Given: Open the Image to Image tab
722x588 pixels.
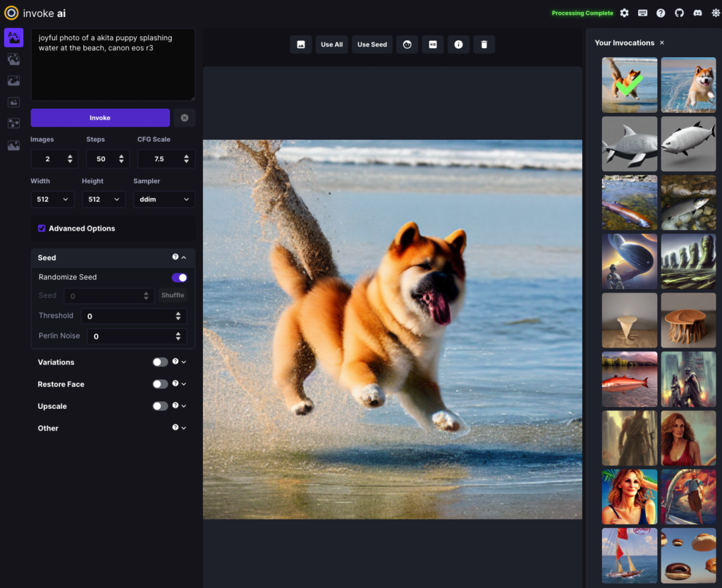Looking at the screenshot, I should (x=13, y=59).
